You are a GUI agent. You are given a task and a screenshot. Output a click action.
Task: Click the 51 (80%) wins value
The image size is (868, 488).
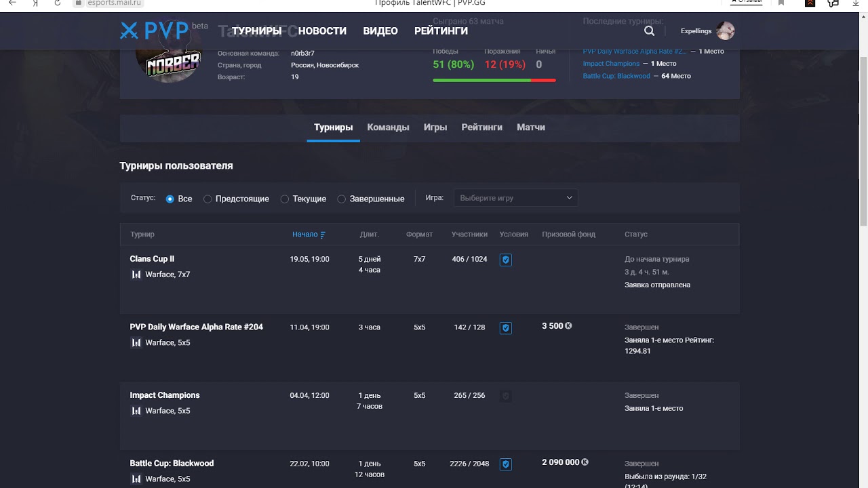tap(454, 64)
